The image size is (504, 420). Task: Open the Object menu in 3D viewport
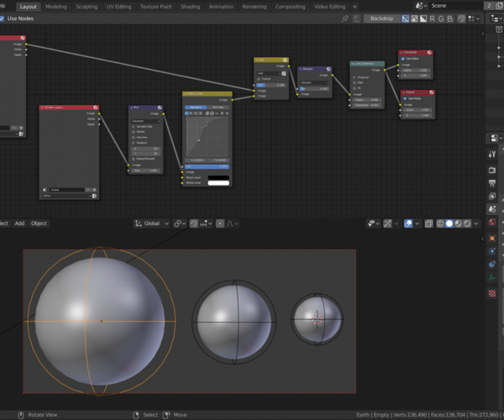click(x=39, y=223)
